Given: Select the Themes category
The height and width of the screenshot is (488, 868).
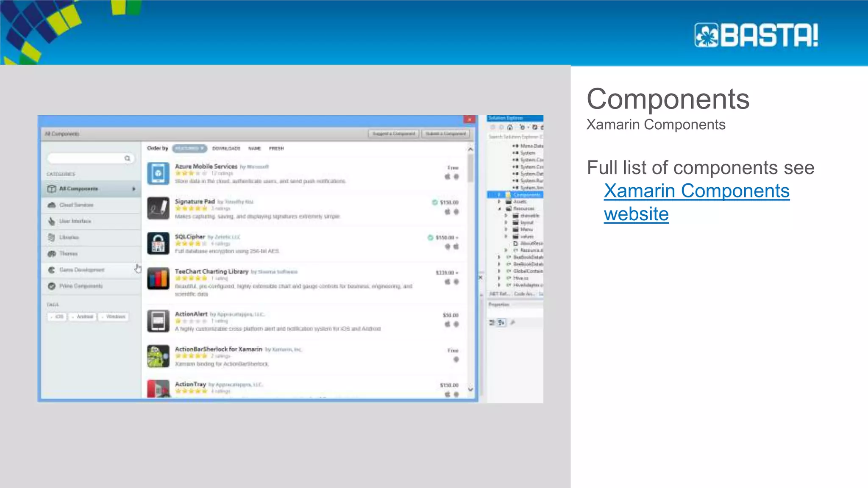Looking at the screenshot, I should point(91,254).
